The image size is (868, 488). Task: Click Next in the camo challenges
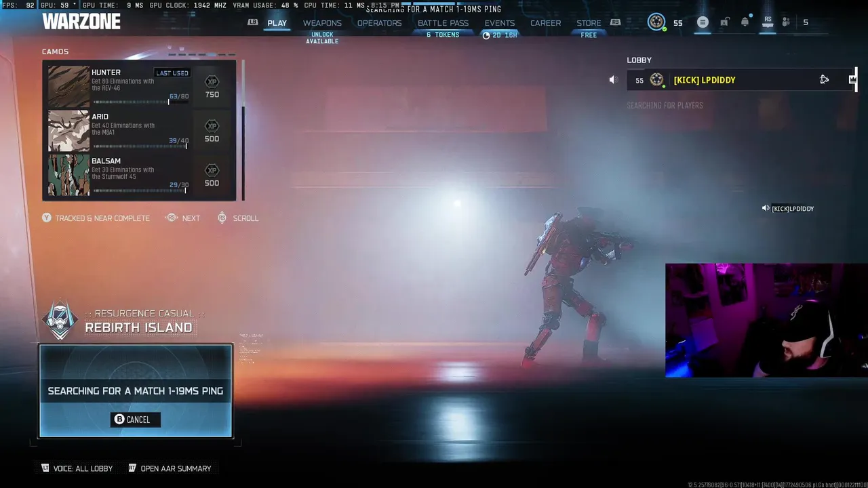pos(183,218)
